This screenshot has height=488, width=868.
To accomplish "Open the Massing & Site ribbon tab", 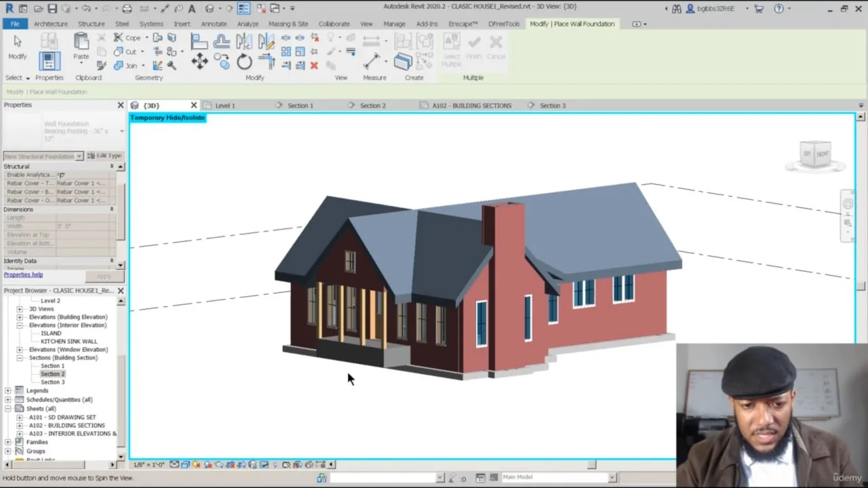I will 288,24.
